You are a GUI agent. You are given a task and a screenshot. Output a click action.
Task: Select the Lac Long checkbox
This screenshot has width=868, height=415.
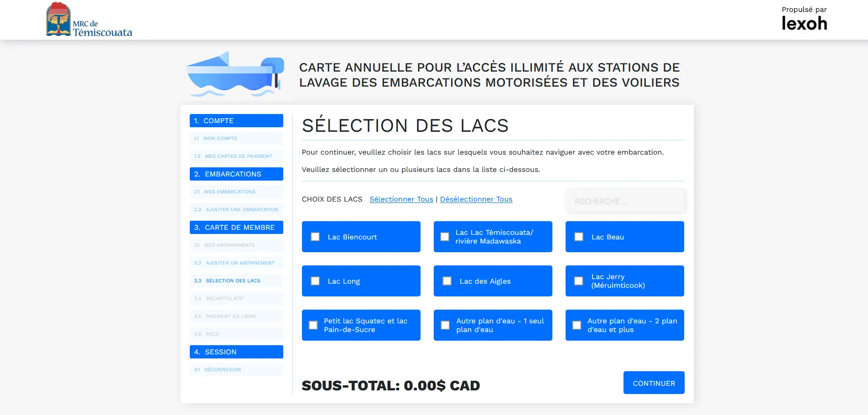[x=315, y=281]
